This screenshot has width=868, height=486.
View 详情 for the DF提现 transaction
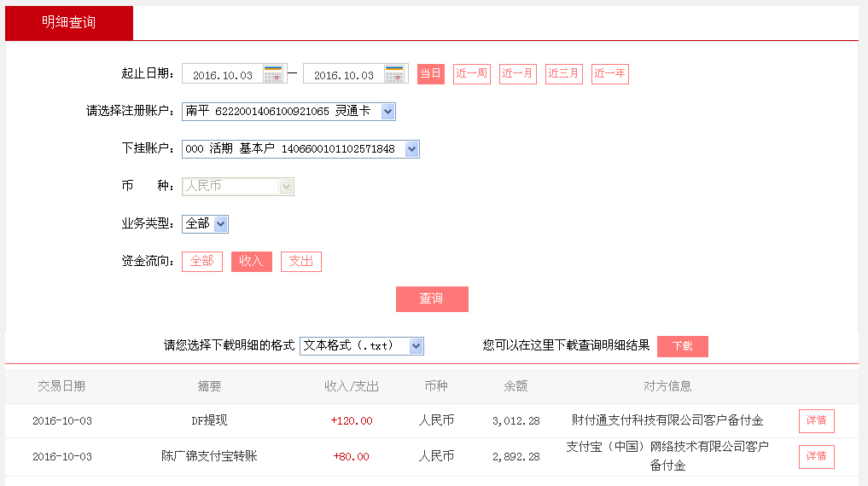(816, 421)
